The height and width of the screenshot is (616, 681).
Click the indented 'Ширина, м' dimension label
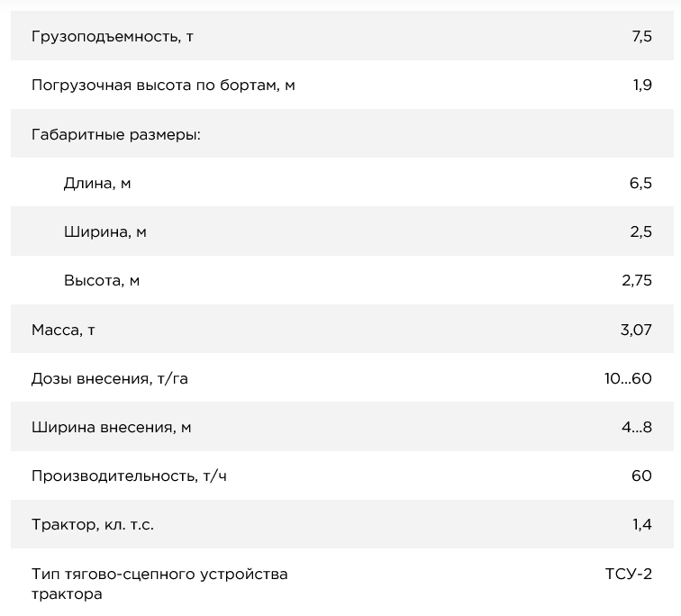tap(105, 232)
